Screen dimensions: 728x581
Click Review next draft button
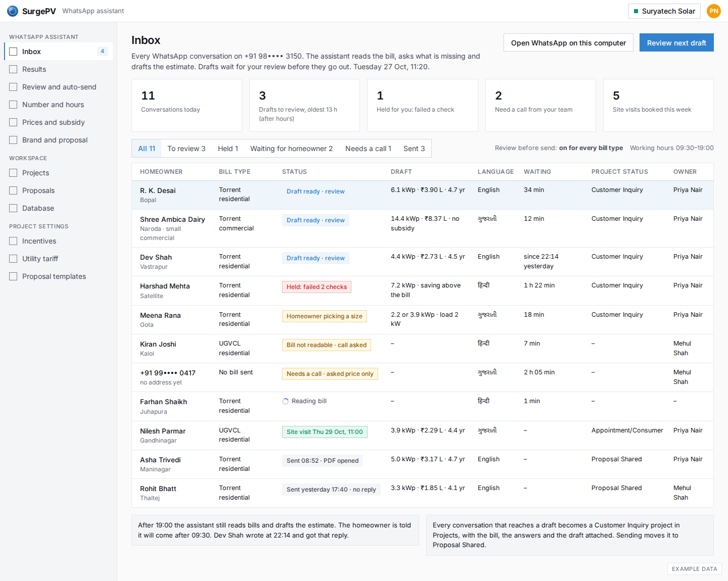676,43
